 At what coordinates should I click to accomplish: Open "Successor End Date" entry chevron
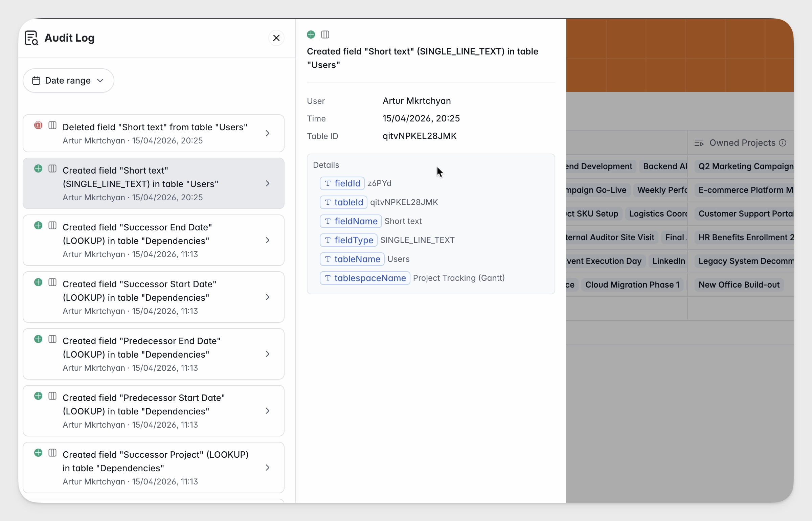(268, 240)
